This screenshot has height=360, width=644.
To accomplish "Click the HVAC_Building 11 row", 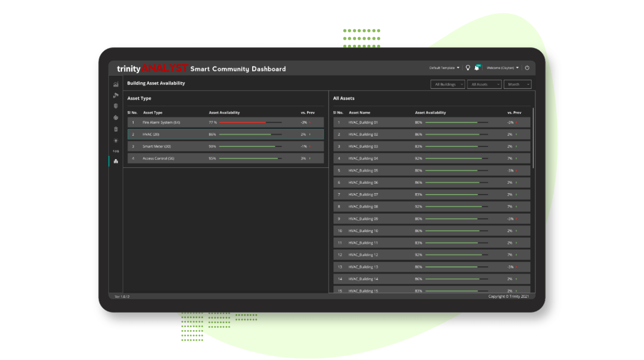I will [x=432, y=243].
